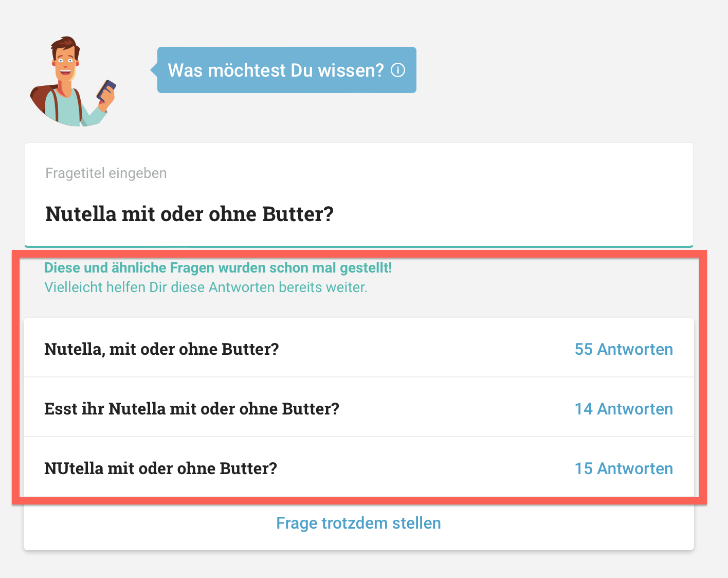This screenshot has width=728, height=578.
Task: Click the info icon beside the speech bubble
Action: pos(398,70)
